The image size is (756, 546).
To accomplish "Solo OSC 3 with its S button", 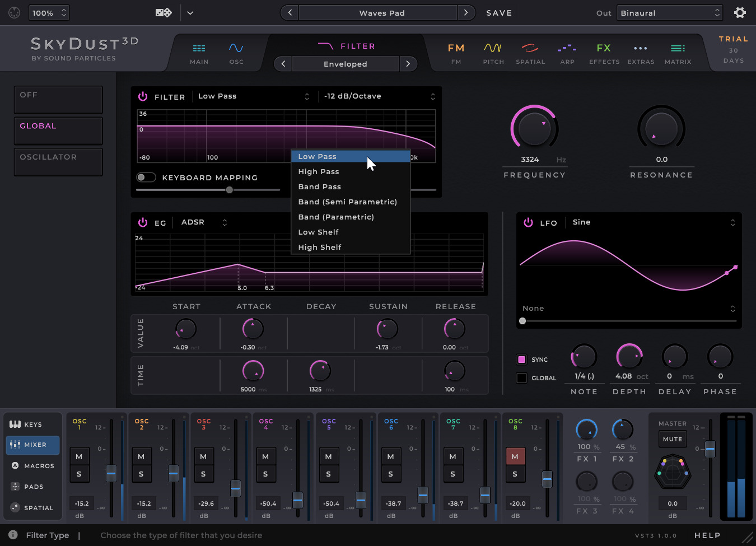I will pyautogui.click(x=203, y=474).
